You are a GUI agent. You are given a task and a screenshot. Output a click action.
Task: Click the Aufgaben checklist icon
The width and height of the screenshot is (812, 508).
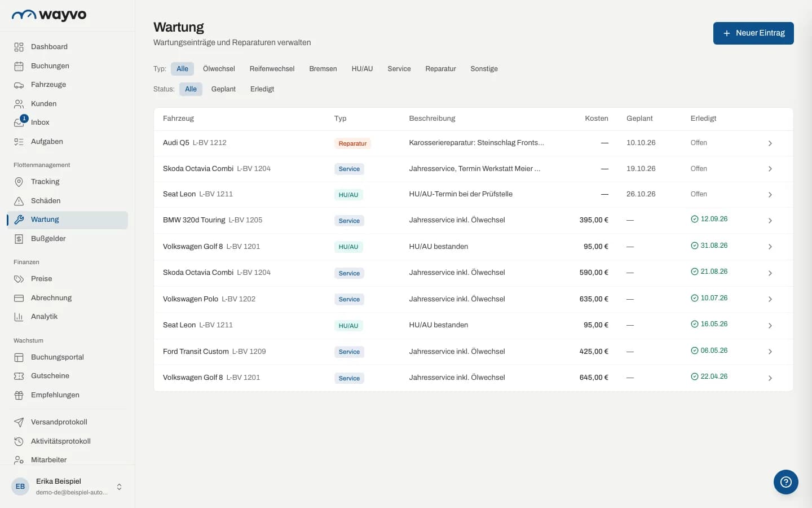19,142
